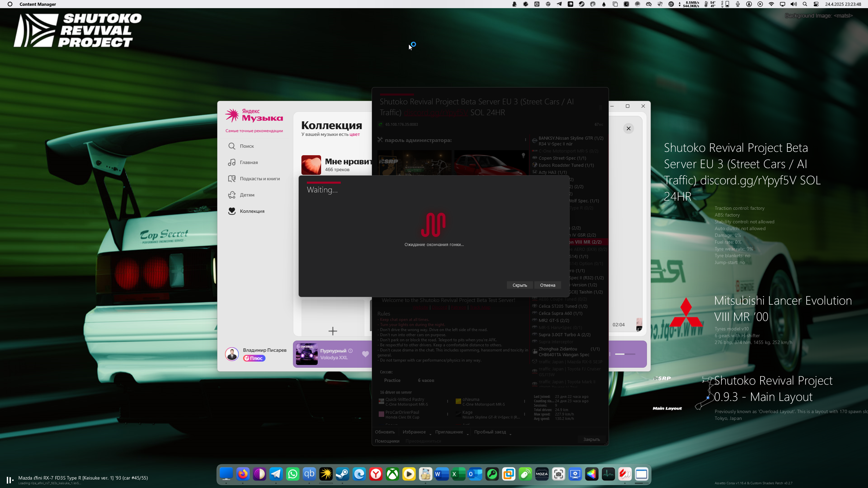Open Content Manager star icon in dock

[326, 474]
